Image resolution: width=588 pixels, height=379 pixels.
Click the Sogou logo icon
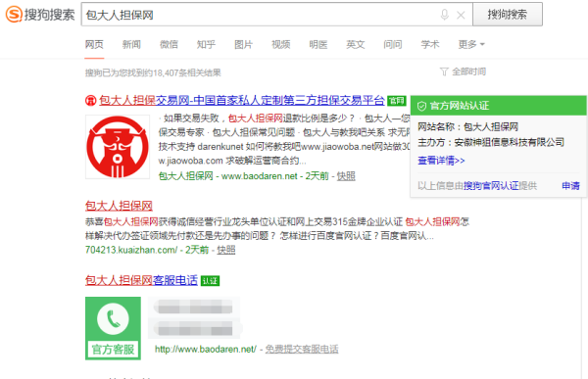click(14, 15)
